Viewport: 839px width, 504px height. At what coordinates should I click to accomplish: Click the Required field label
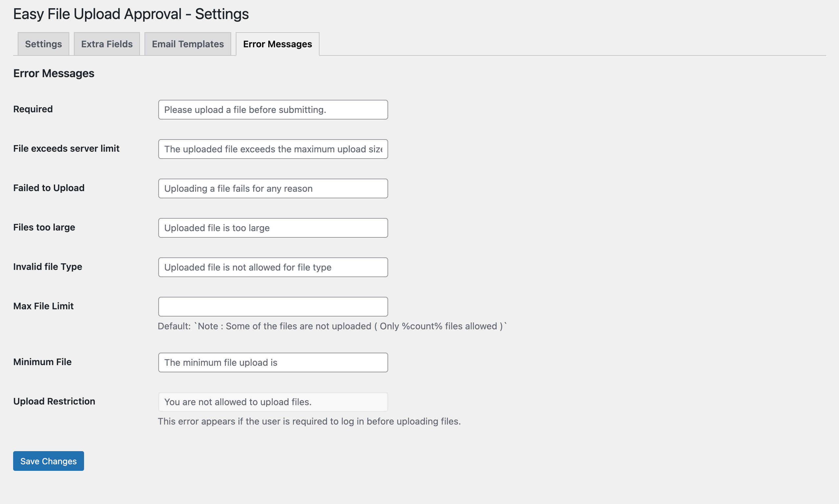point(33,109)
